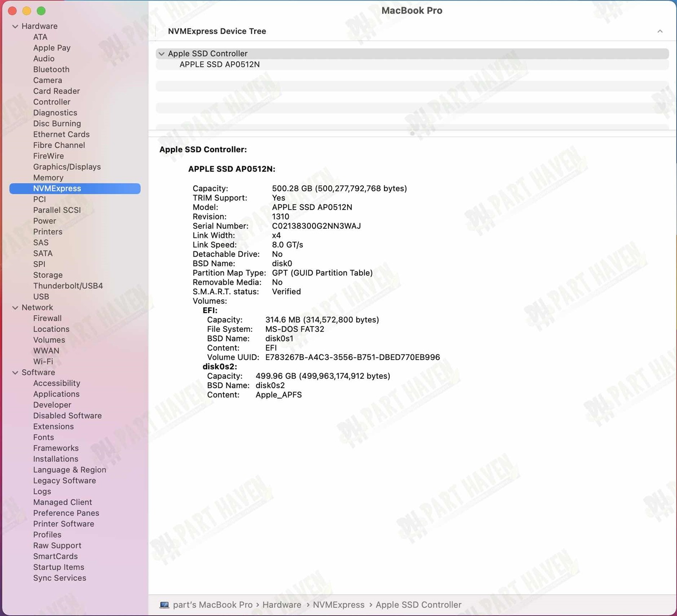Select Language & Region item
677x616 pixels.
coord(69,470)
